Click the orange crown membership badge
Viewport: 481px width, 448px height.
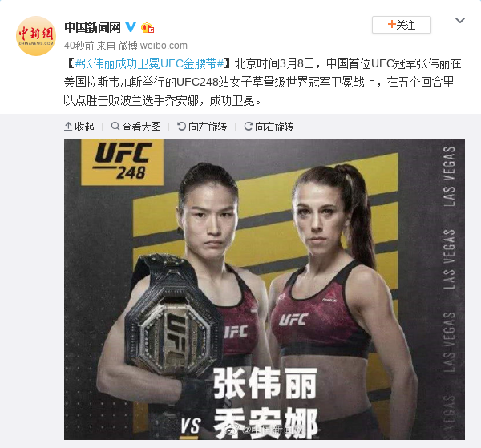[148, 27]
